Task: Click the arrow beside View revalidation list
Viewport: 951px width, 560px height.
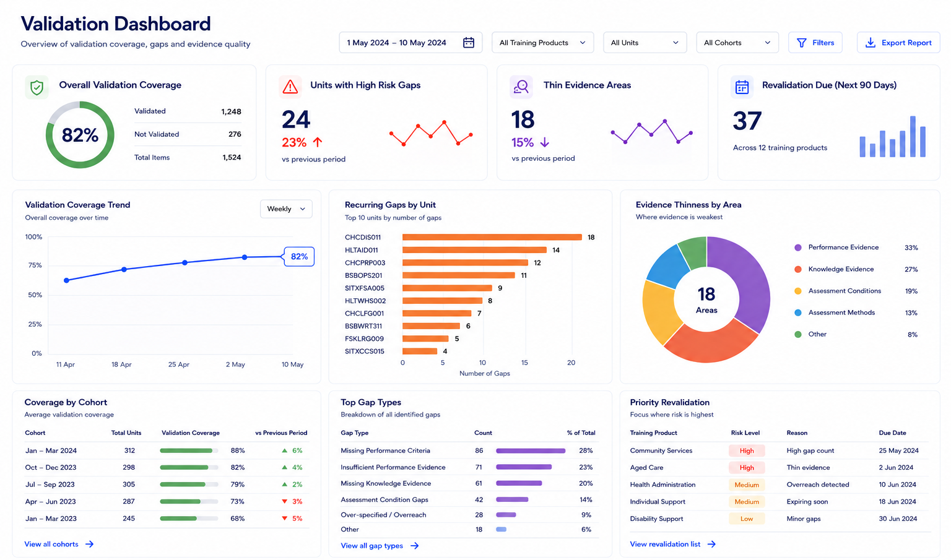Action: (x=712, y=544)
